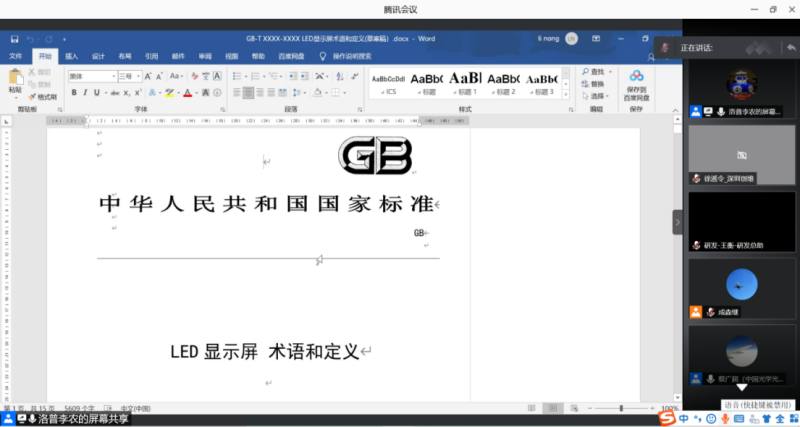This screenshot has height=427, width=800.
Task: Apply the red font color
Action: [x=187, y=93]
